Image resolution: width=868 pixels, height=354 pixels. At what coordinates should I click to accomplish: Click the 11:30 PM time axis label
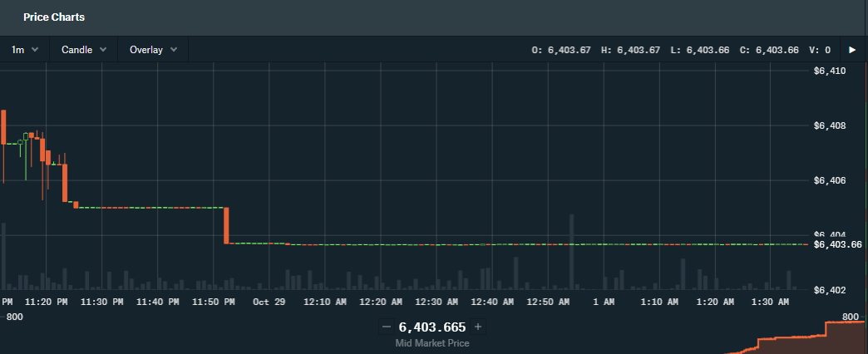point(102,302)
